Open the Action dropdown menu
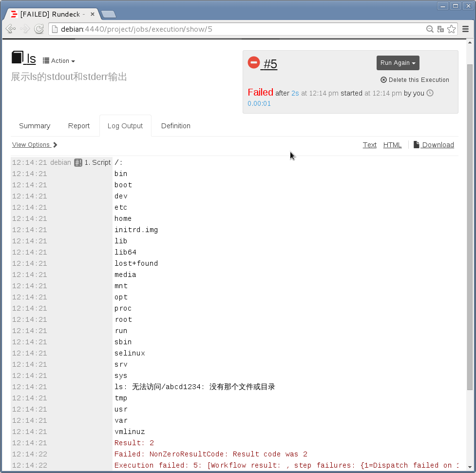 pos(59,61)
